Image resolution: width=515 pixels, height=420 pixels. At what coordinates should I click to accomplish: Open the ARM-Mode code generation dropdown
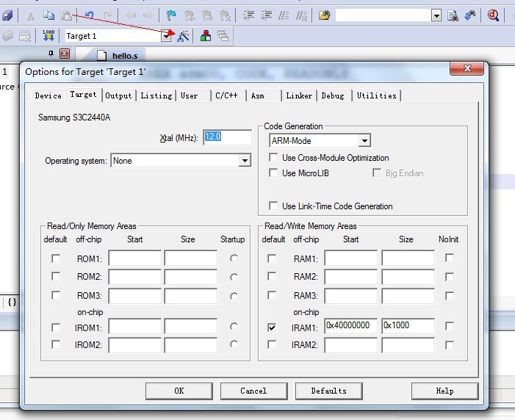[x=364, y=141]
